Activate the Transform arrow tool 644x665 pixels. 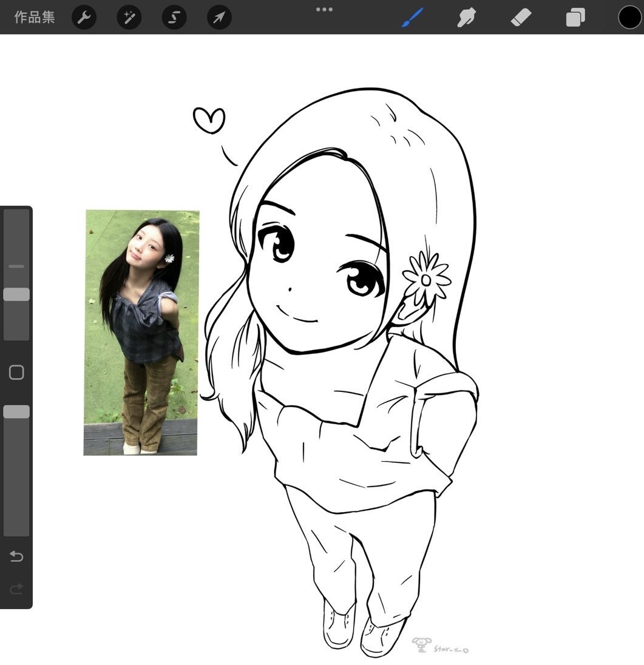[219, 18]
